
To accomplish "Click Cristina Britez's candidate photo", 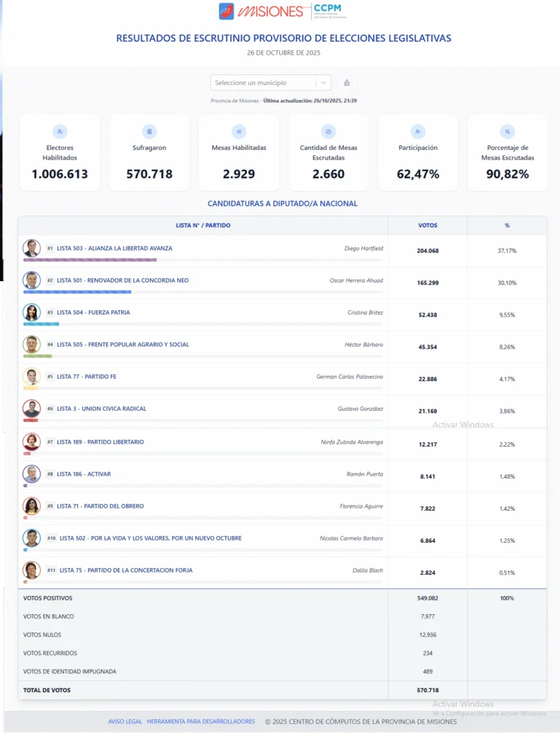I will pos(31,312).
